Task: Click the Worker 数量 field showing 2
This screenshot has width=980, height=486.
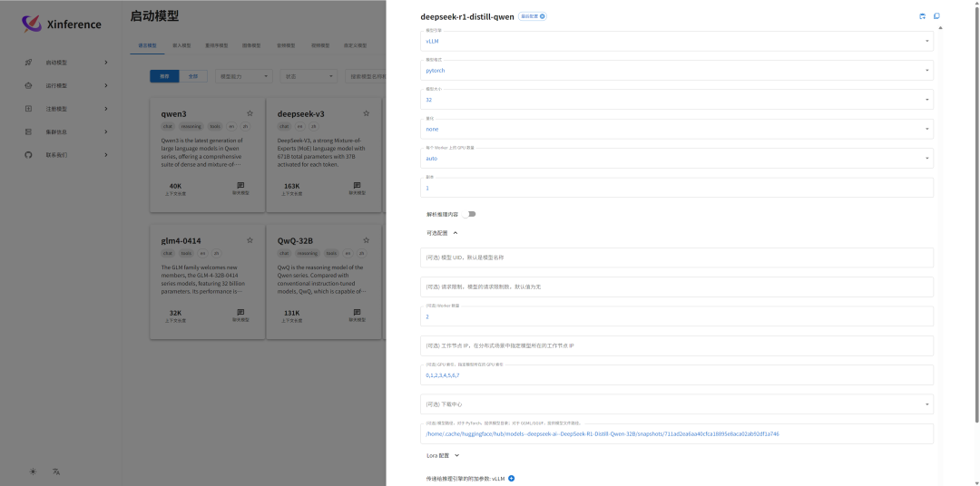Action: [x=677, y=316]
